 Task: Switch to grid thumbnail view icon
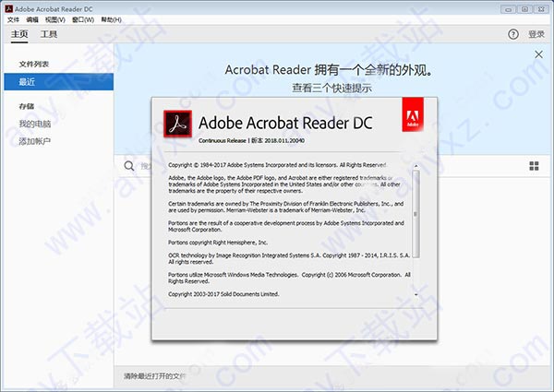click(x=535, y=166)
